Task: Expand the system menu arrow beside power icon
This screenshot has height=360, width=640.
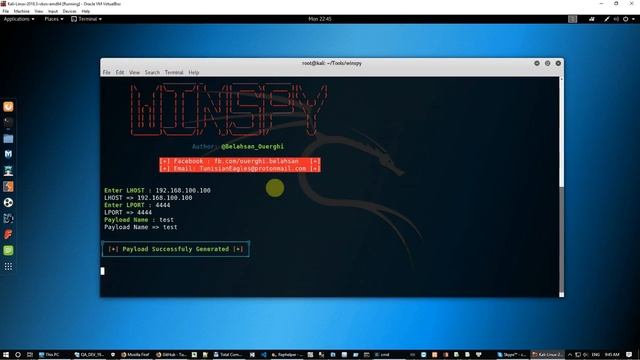Action: (x=633, y=19)
